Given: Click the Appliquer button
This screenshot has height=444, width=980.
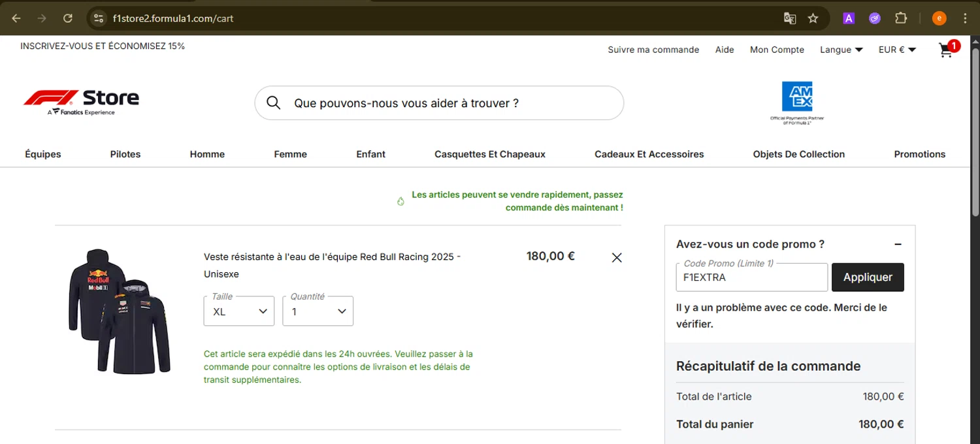Looking at the screenshot, I should (x=868, y=277).
